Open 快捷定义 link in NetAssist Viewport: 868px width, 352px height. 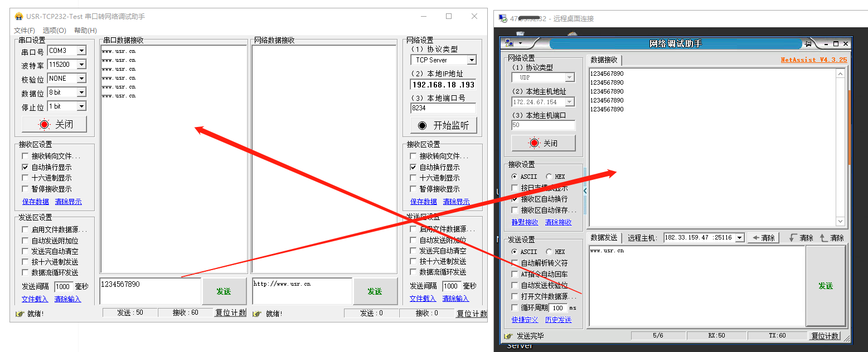pyautogui.click(x=525, y=320)
